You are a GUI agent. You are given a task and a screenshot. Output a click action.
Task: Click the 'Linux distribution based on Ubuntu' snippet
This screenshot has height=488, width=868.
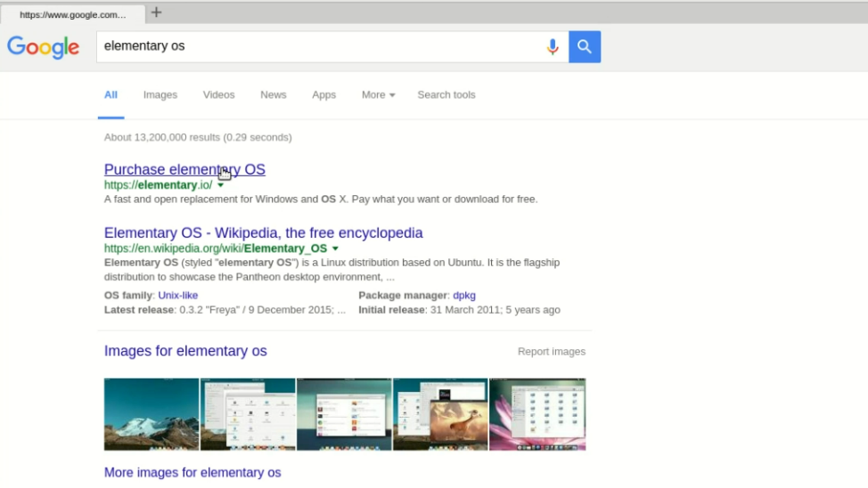pos(332,270)
